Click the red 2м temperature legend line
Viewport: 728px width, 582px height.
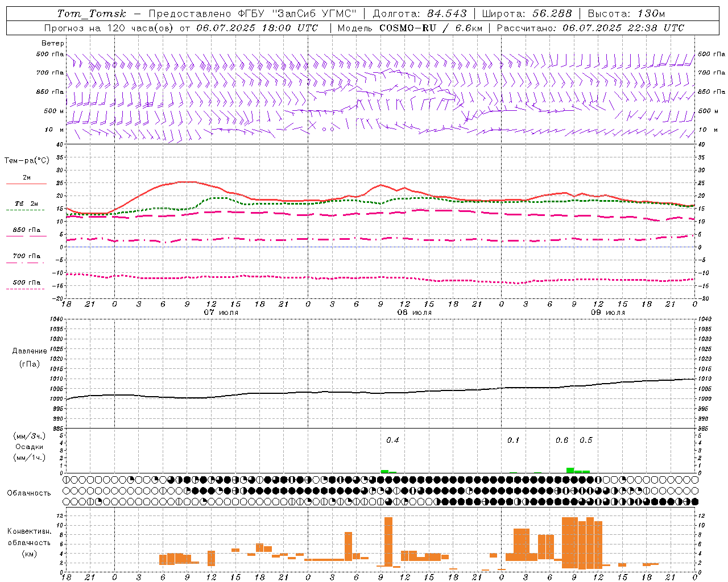(26, 184)
